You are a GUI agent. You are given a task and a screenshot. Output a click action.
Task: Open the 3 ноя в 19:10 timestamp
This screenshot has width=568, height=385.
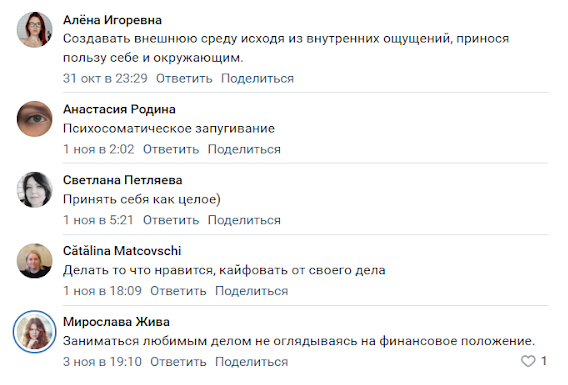[x=102, y=361]
